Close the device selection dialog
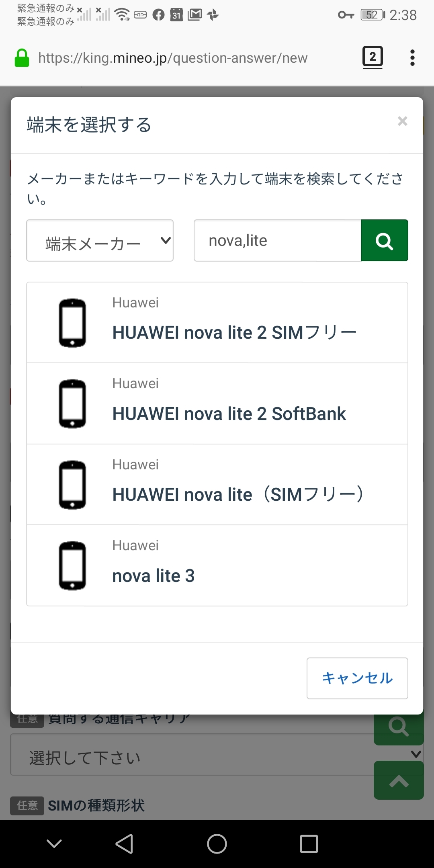The width and height of the screenshot is (434, 868). (x=402, y=121)
